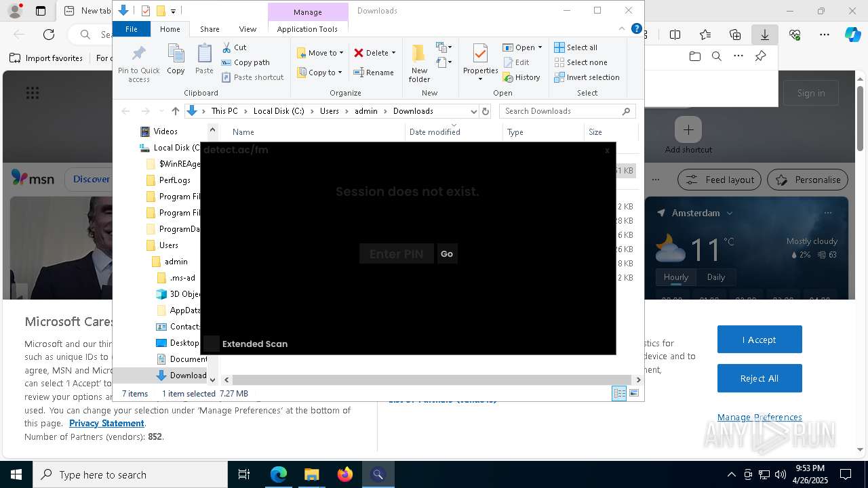Open the Application Tools tab
Screen dimensions: 868x488
click(x=307, y=29)
